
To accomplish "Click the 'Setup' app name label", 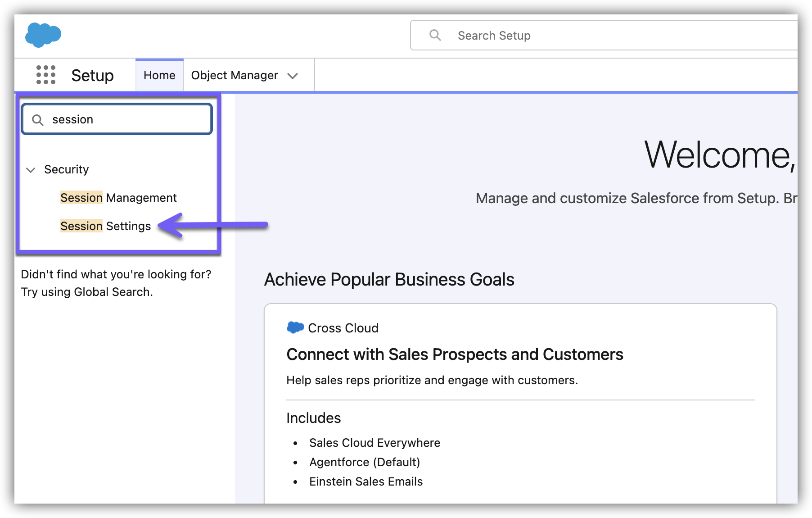I will (x=92, y=75).
